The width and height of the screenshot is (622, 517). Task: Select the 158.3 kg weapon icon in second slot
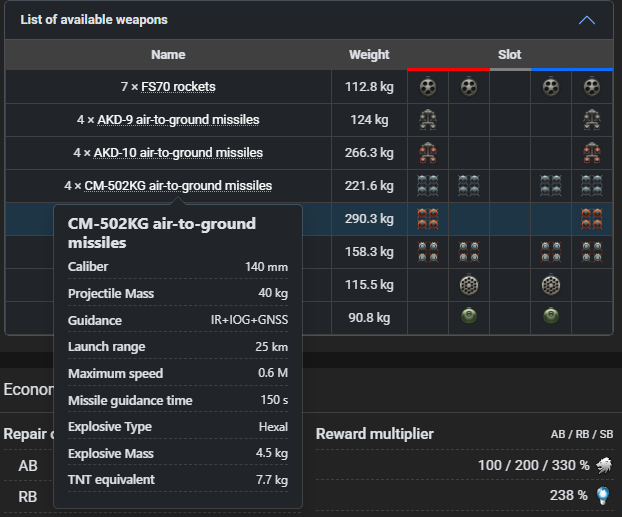coord(468,252)
